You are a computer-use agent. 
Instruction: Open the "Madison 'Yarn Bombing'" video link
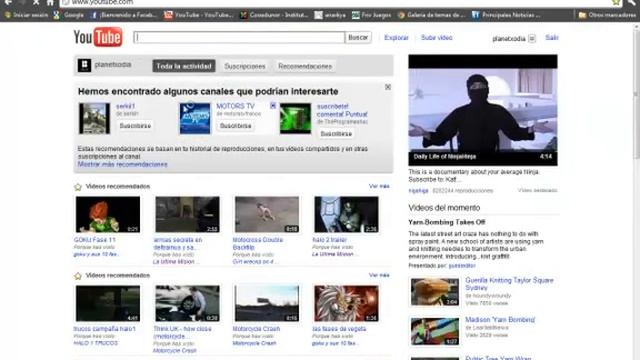(500, 320)
